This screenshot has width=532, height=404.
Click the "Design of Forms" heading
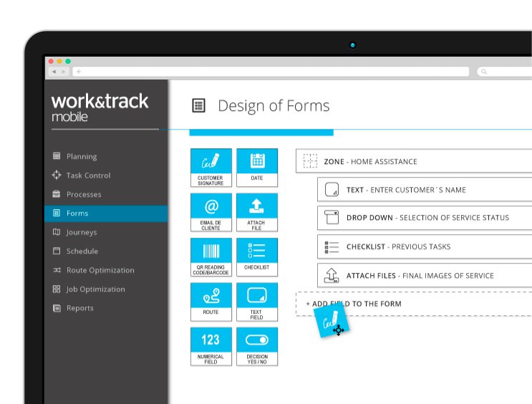[274, 105]
